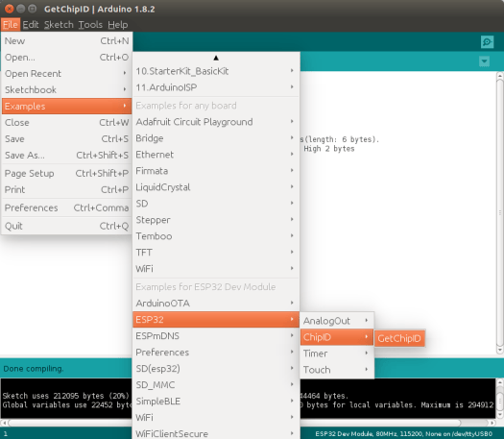Open the Adafruit Circuit Playground examples
The image size is (504, 439).
[216, 122]
